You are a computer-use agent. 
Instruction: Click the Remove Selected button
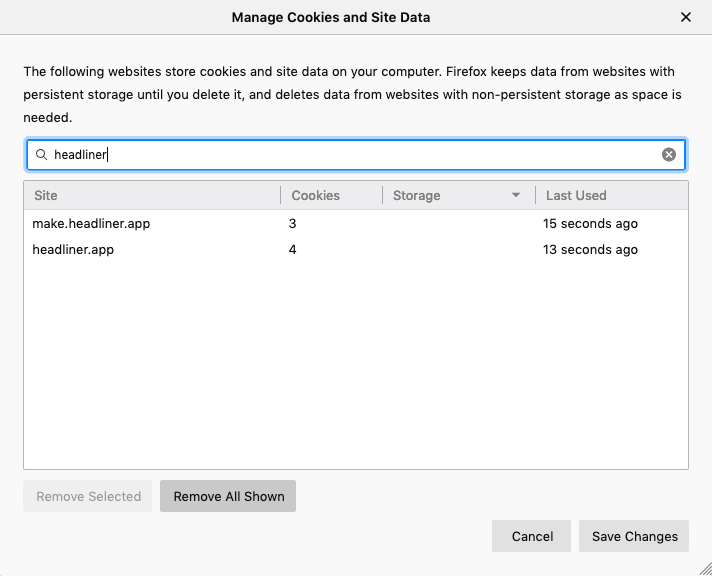tap(88, 496)
